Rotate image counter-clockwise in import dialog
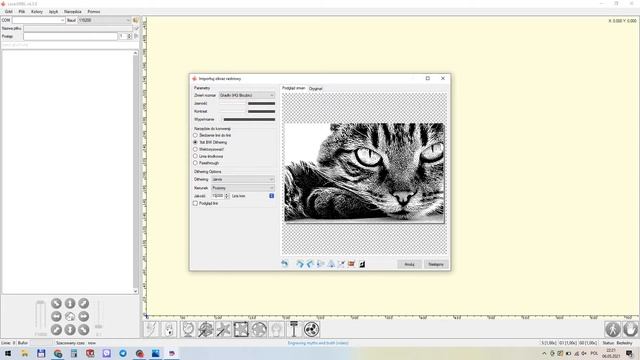 [310, 264]
